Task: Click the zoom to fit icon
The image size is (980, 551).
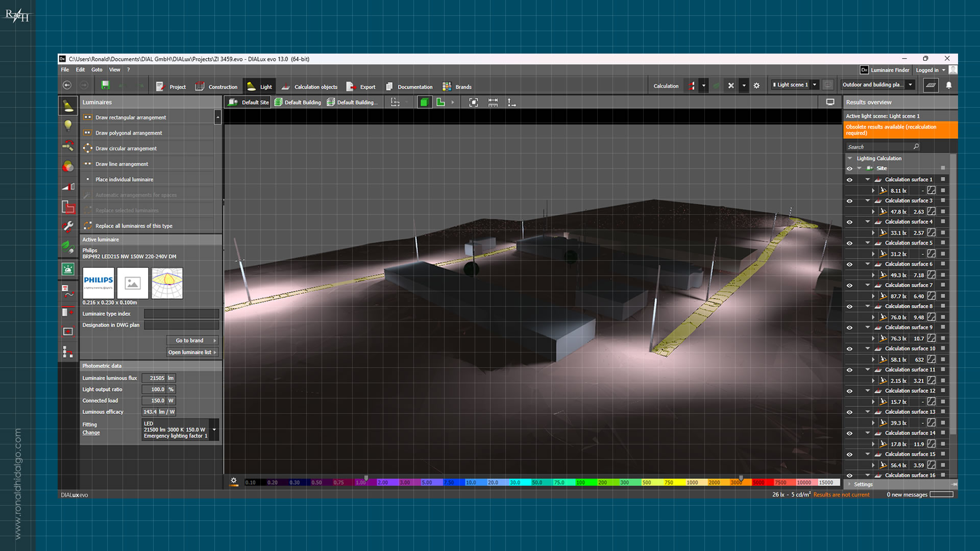Action: coord(474,103)
